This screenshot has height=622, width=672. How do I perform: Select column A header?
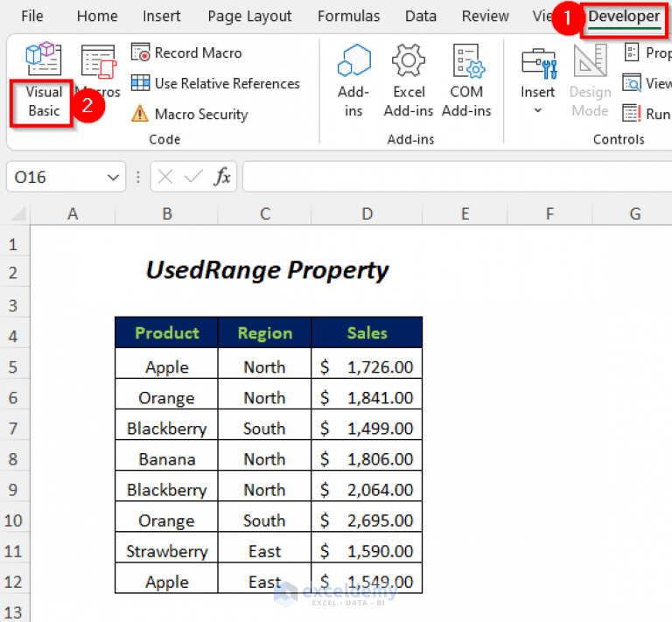(73, 213)
